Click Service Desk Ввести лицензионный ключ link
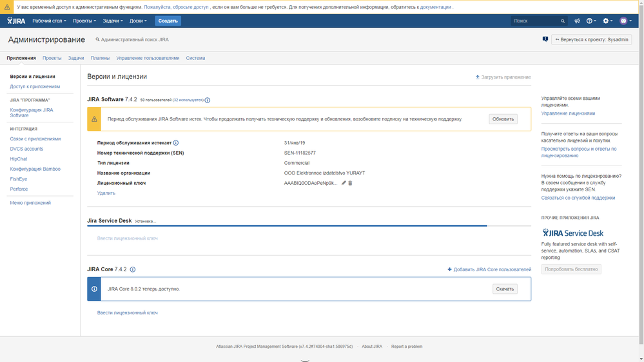 tap(128, 238)
